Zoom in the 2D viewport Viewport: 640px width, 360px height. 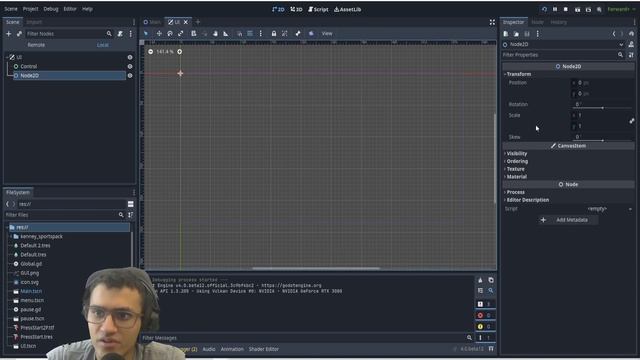pyautogui.click(x=180, y=52)
